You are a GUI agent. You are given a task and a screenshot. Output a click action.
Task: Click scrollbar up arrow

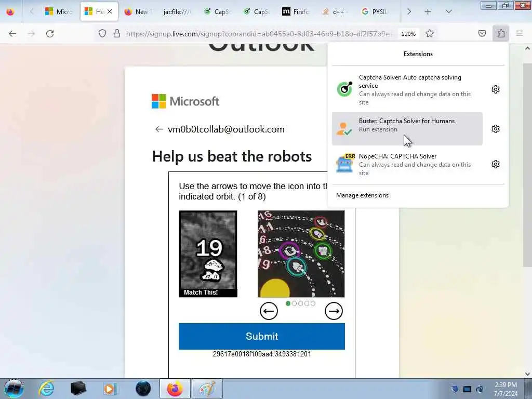pos(527,48)
